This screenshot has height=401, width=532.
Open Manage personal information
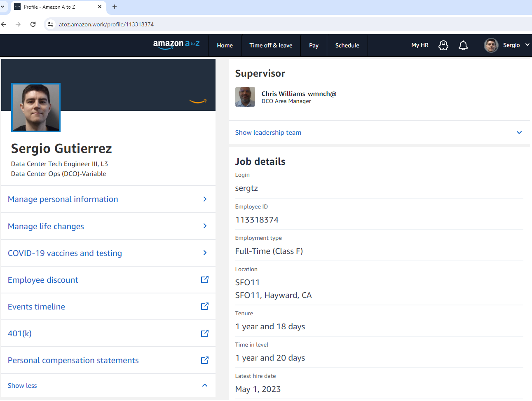coord(63,199)
